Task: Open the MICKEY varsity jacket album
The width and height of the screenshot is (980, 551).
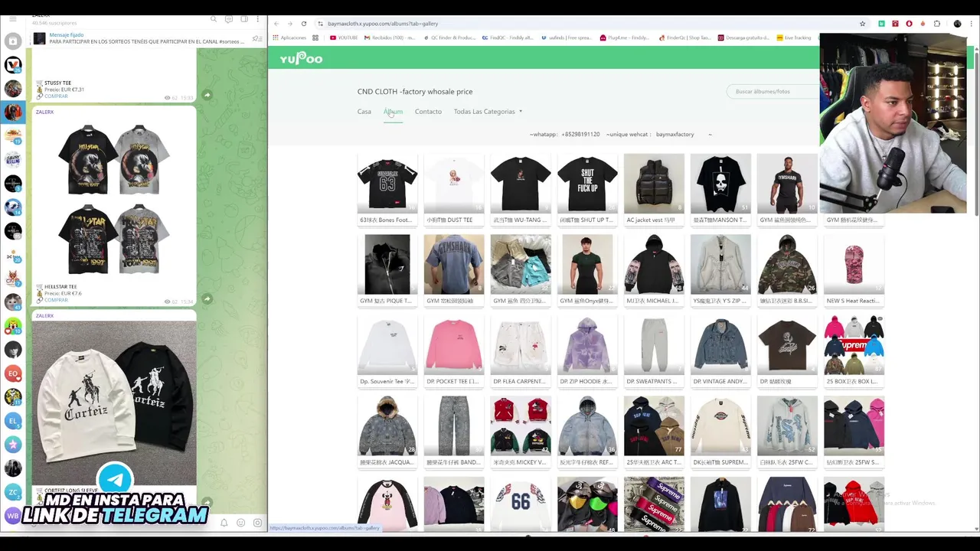Action: click(x=521, y=432)
